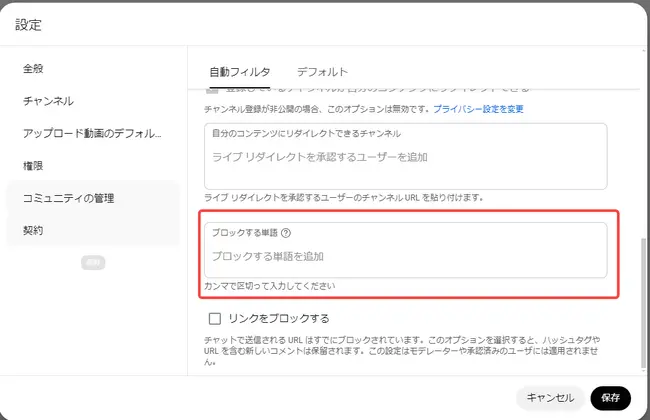650x420 pixels.
Task: Click the vertical scrollbar of settings panel
Action: (643, 303)
